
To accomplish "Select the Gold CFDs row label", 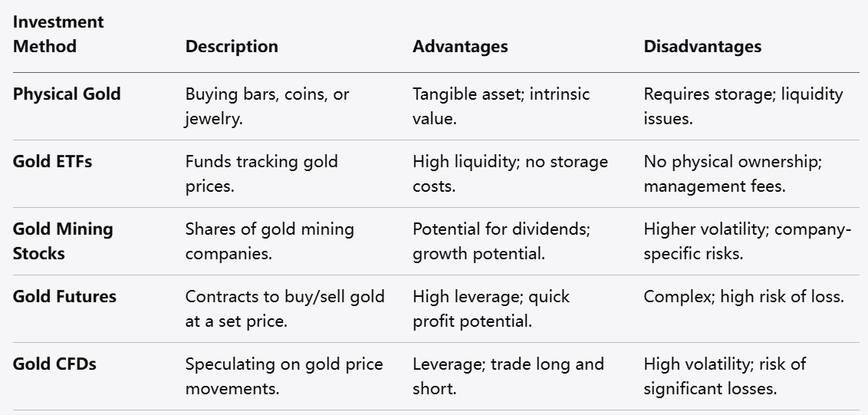I will [54, 364].
